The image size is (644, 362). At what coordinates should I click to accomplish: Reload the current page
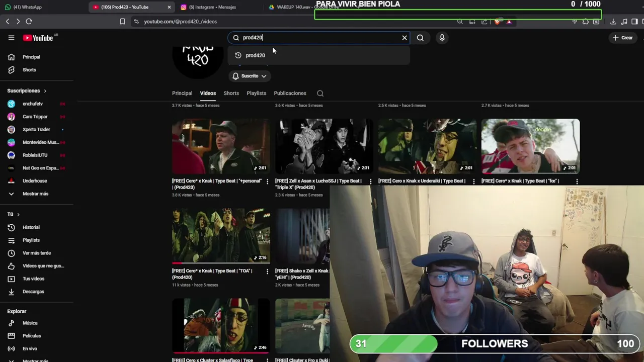[x=29, y=22]
